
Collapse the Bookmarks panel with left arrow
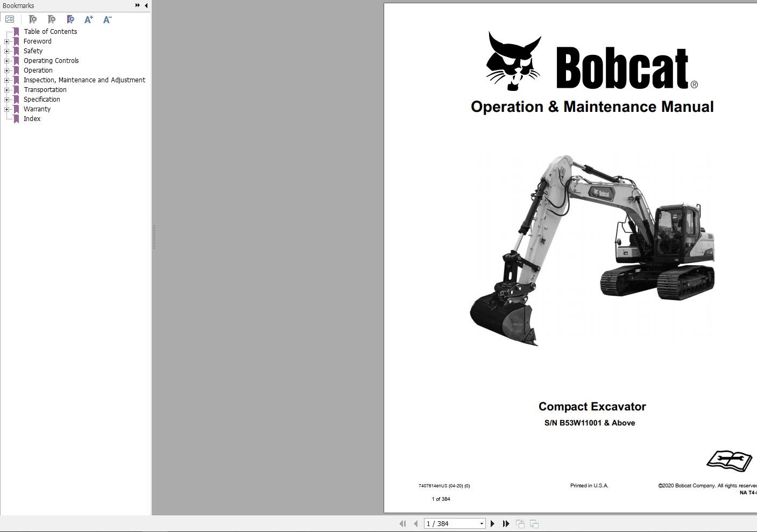click(x=146, y=5)
